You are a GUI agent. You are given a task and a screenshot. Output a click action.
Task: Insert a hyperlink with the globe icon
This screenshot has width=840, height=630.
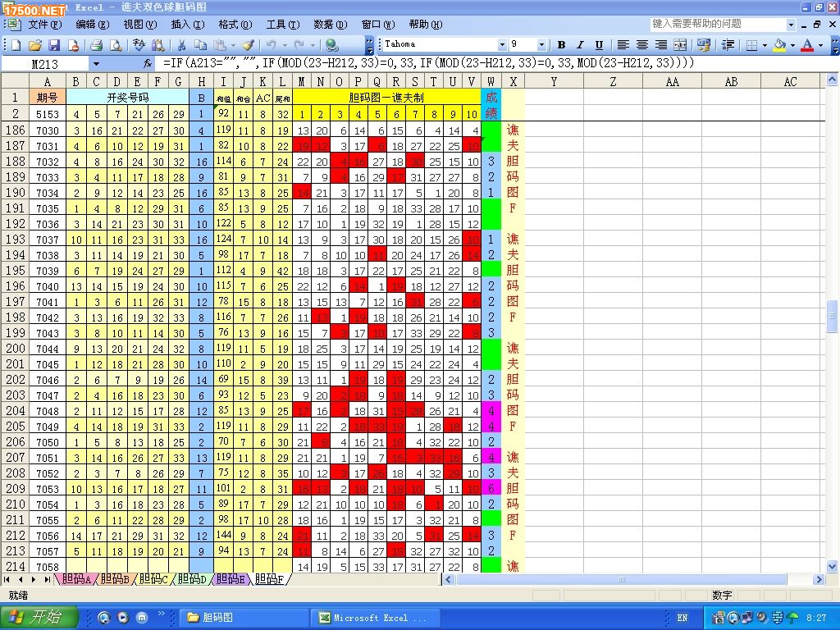[x=332, y=45]
